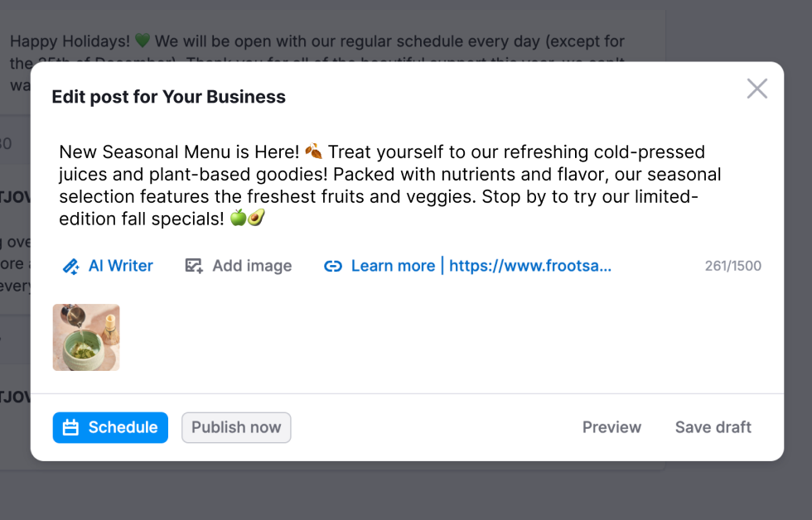Click the 261/1500 character counter
Screen dimensions: 812x520
click(x=732, y=266)
